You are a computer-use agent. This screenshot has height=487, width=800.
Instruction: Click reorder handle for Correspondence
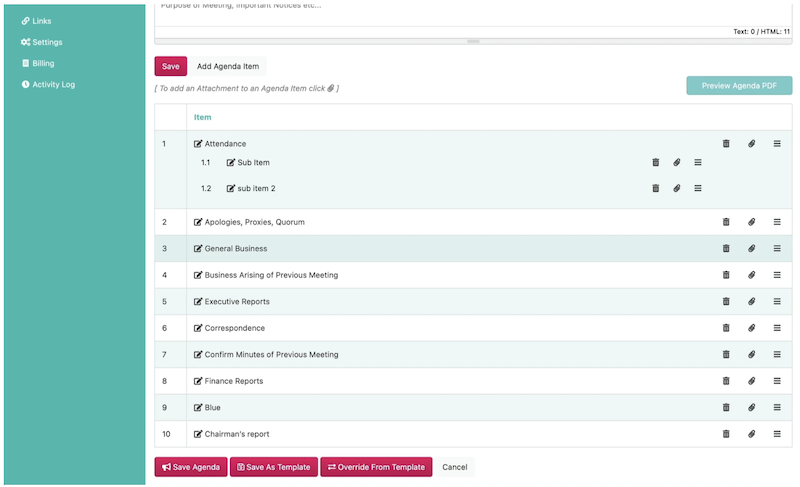click(x=777, y=328)
